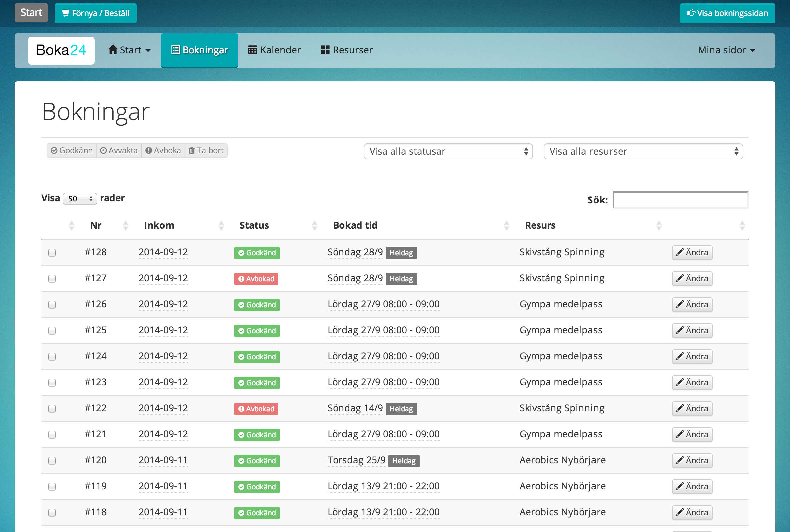The image size is (790, 532).
Task: Click Heldag badge in row #120
Action: point(404,461)
